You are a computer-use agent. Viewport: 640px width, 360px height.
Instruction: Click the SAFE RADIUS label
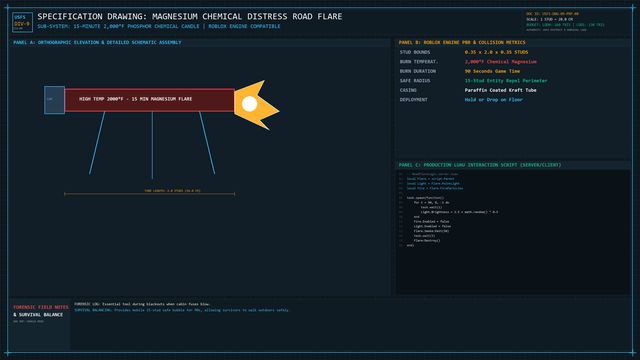tap(415, 81)
